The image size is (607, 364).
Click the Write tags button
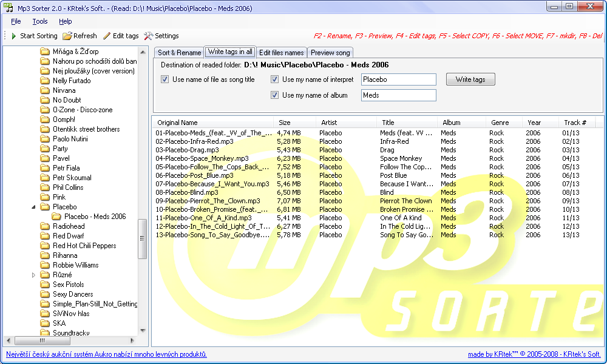click(x=470, y=79)
